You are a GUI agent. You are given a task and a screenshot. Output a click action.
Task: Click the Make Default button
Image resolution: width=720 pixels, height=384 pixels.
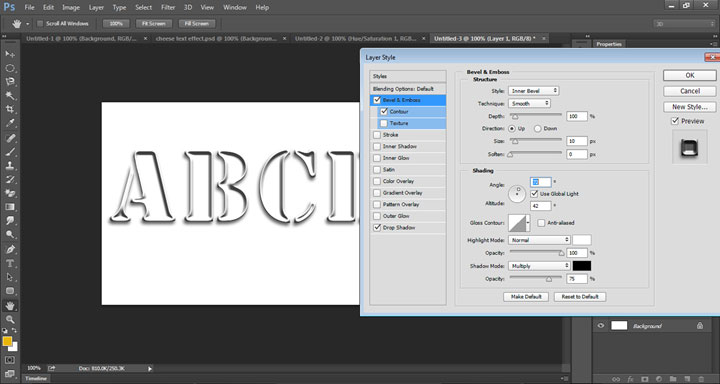526,297
